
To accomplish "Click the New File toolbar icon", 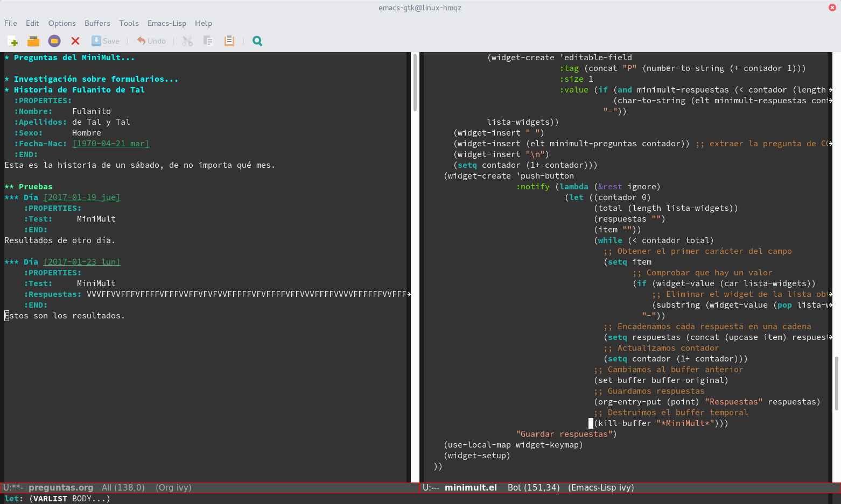I will pyautogui.click(x=13, y=41).
